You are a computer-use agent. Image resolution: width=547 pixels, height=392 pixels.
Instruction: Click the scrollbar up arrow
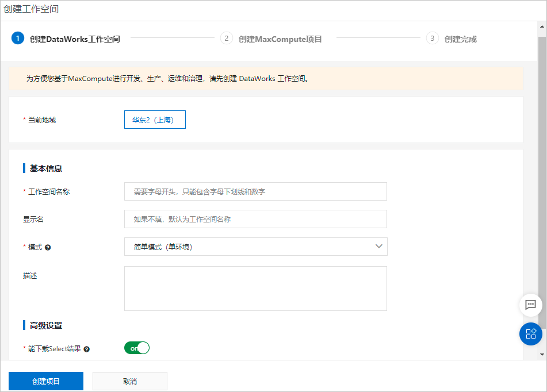pos(542,26)
